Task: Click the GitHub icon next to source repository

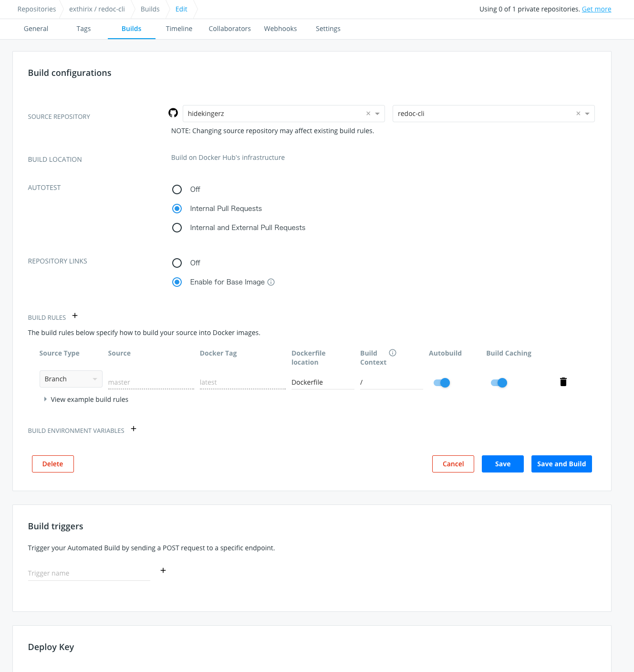Action: (173, 113)
